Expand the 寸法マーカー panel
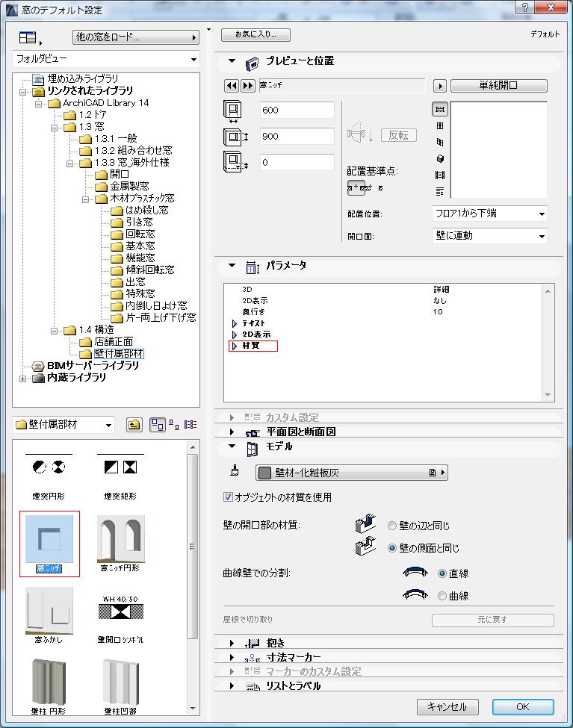Viewport: 573px width, 728px height. (x=232, y=657)
